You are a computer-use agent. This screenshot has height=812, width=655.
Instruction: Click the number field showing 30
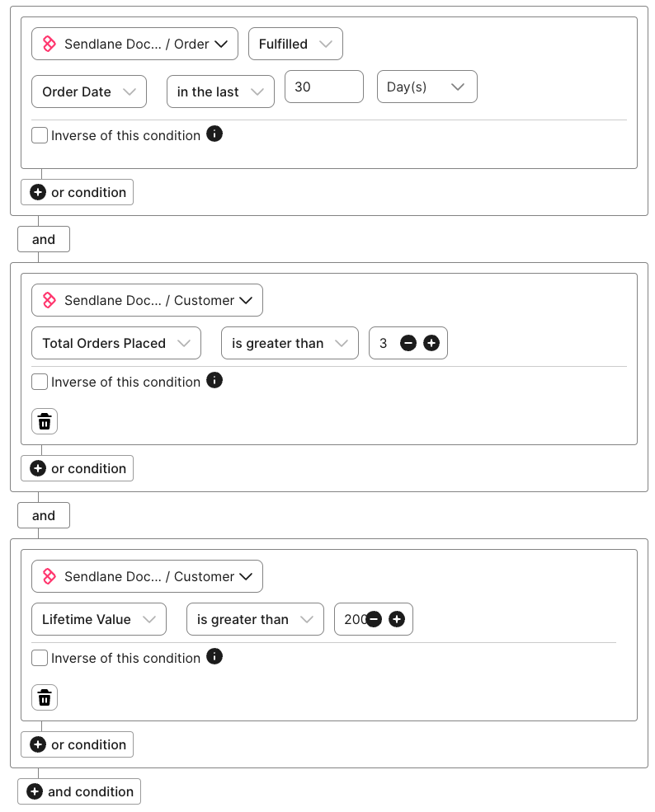tap(323, 87)
